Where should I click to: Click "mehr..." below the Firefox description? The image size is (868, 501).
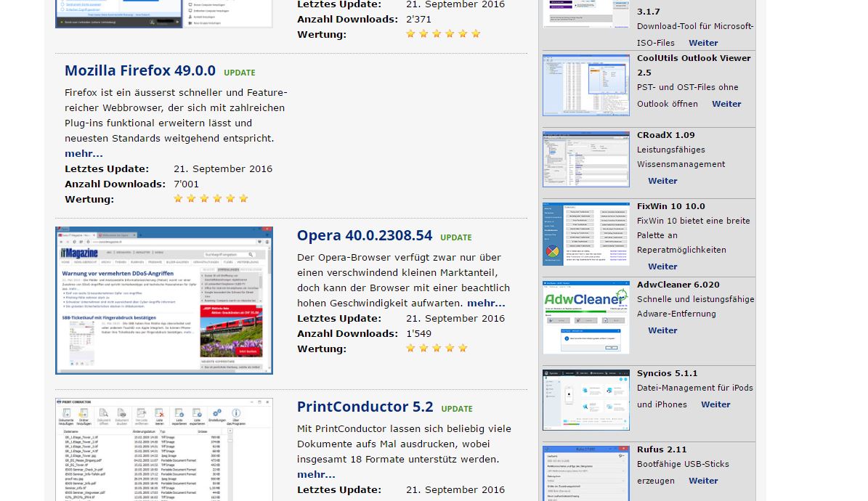tap(84, 153)
